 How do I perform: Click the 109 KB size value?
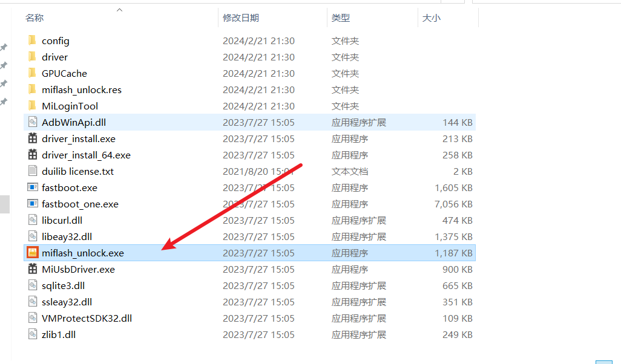(458, 318)
